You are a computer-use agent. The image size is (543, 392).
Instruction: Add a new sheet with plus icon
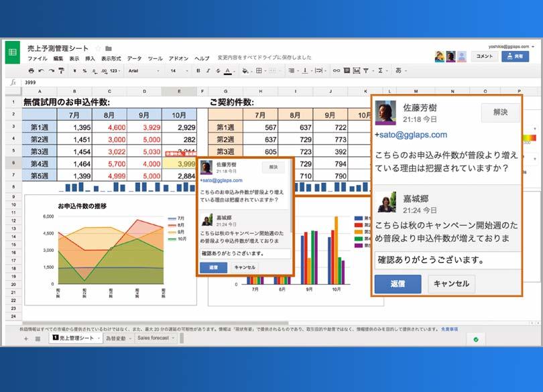coord(26,339)
